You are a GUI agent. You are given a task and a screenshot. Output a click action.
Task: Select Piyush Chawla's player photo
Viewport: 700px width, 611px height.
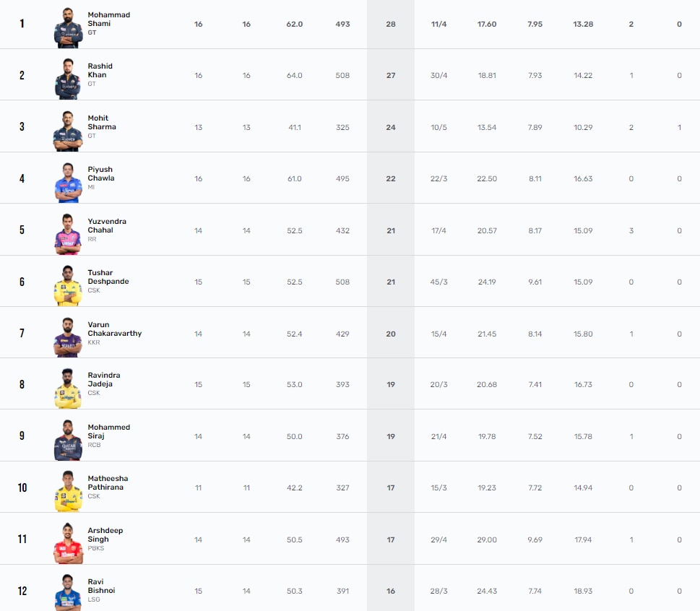pos(67,178)
